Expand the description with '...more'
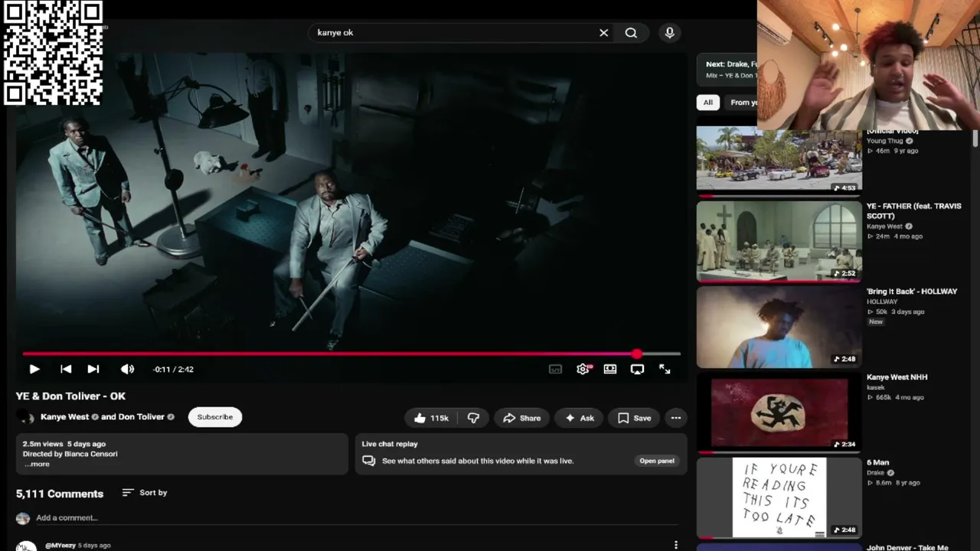This screenshot has width=980, height=551. 37,464
